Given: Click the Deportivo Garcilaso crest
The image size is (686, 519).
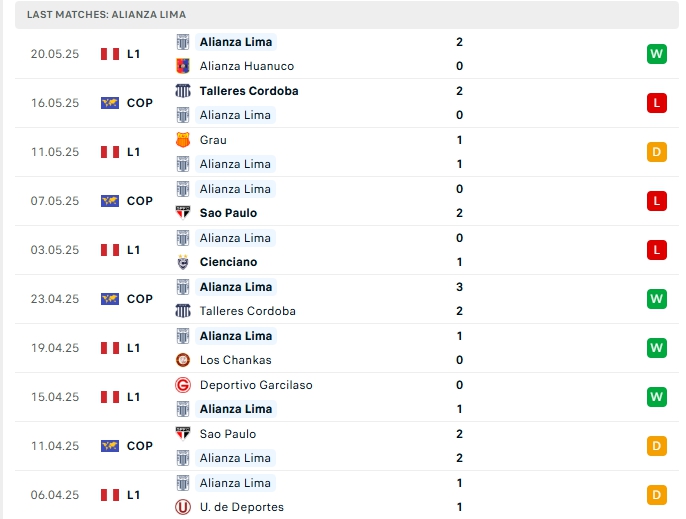Looking at the screenshot, I should point(183,385).
